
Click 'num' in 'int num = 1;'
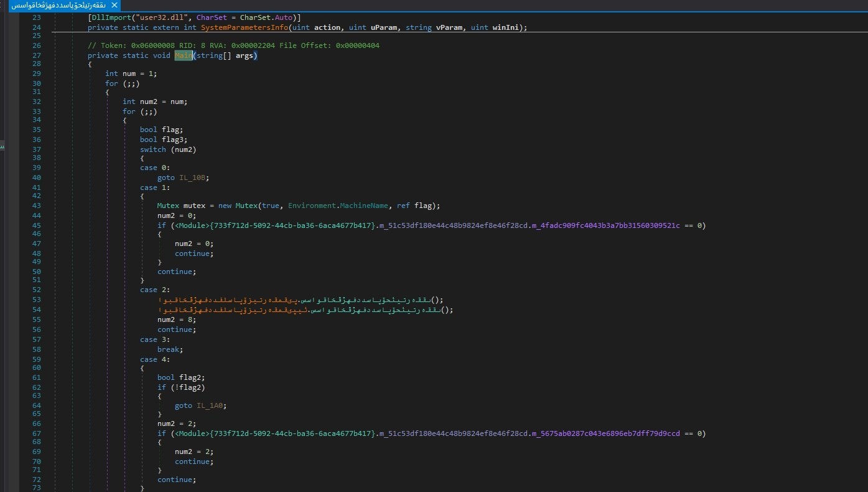point(129,73)
